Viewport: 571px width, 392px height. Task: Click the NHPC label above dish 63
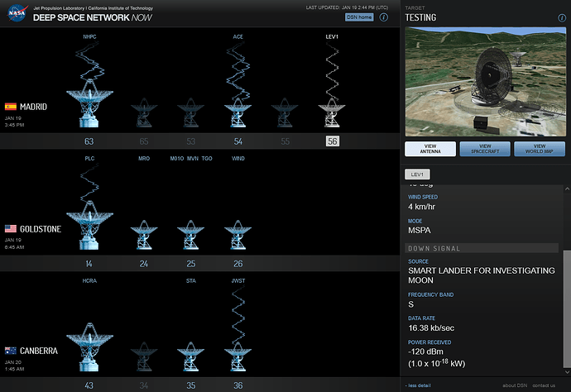click(x=89, y=36)
